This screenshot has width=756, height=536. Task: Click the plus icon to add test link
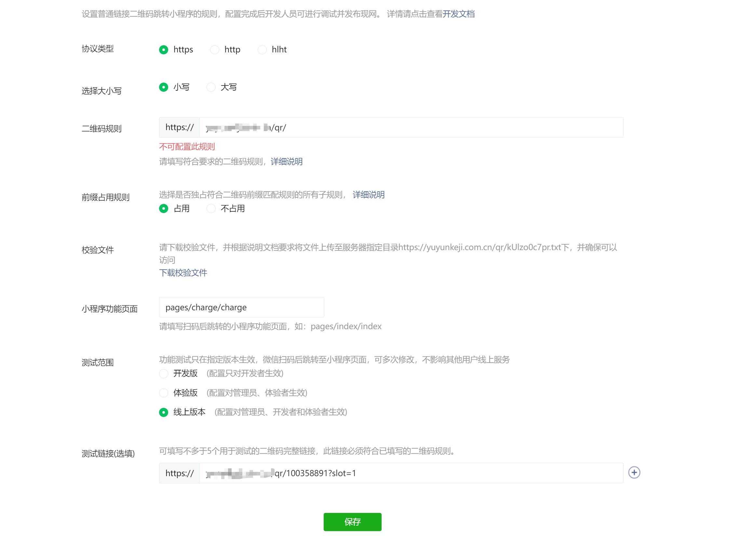click(x=634, y=473)
